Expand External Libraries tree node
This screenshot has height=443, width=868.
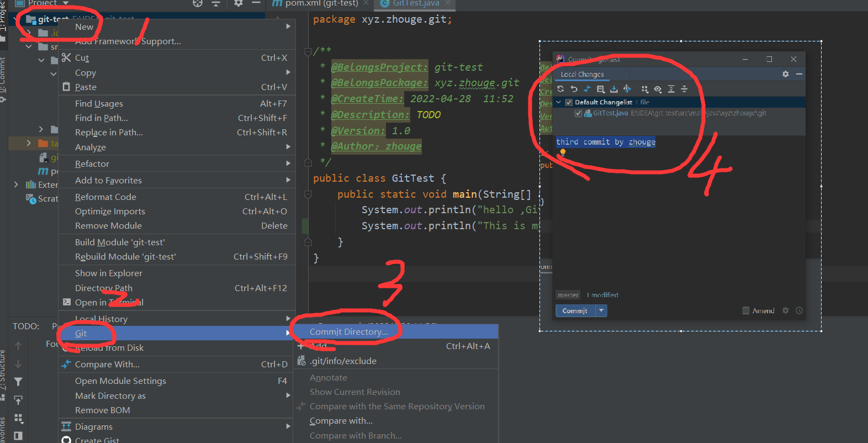point(16,184)
